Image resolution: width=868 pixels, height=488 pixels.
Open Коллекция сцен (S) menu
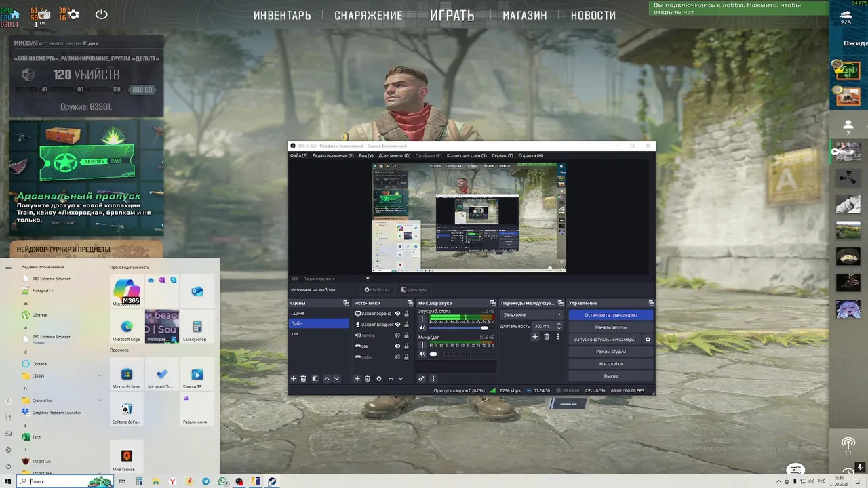coord(467,155)
